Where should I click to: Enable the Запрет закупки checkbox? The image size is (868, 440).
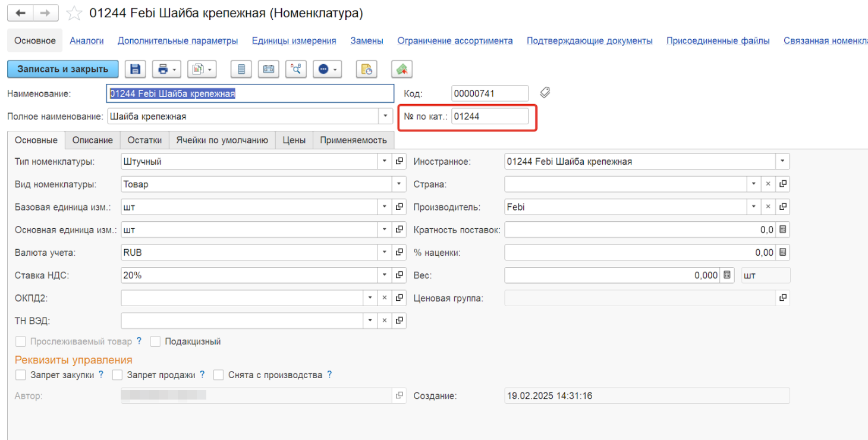click(x=21, y=375)
